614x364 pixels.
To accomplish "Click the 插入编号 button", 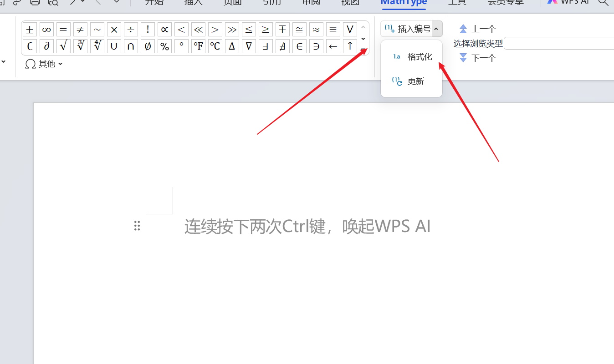I will pos(407,29).
